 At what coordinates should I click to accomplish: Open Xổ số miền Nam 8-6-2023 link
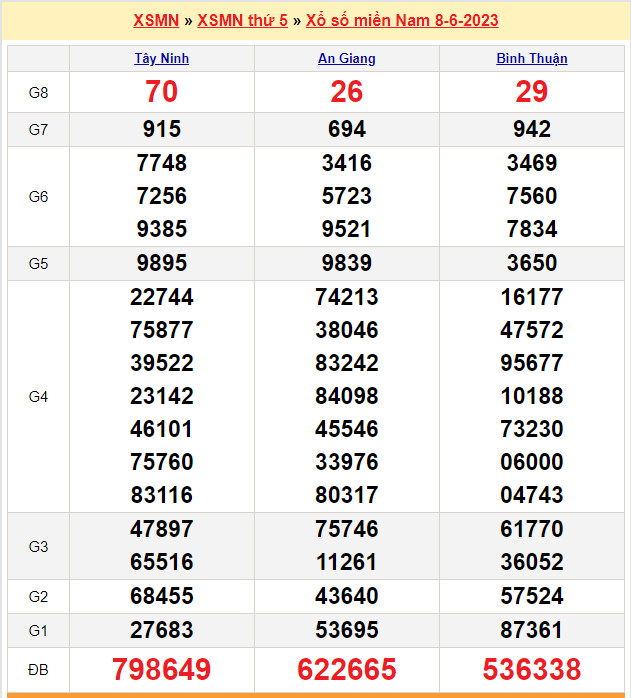pyautogui.click(x=402, y=20)
